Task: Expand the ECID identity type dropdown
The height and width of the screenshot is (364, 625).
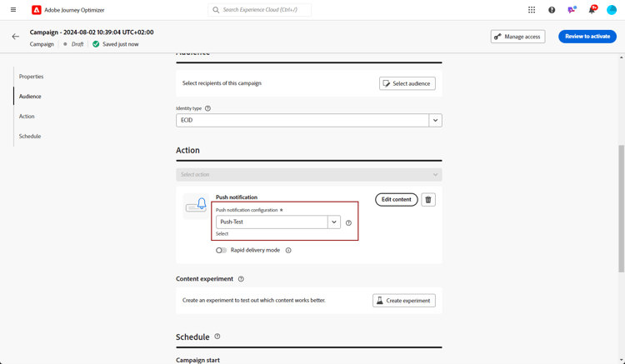Action: (x=435, y=120)
